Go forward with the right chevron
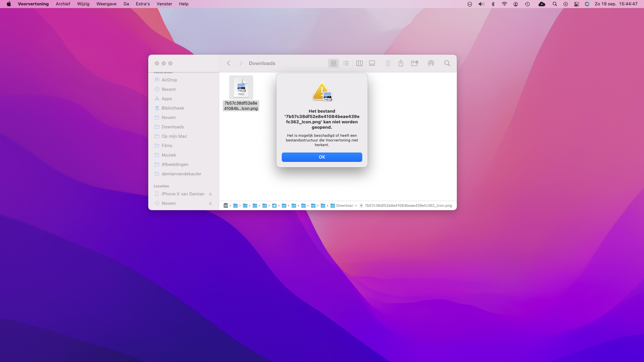This screenshot has height=362, width=644. click(240, 63)
